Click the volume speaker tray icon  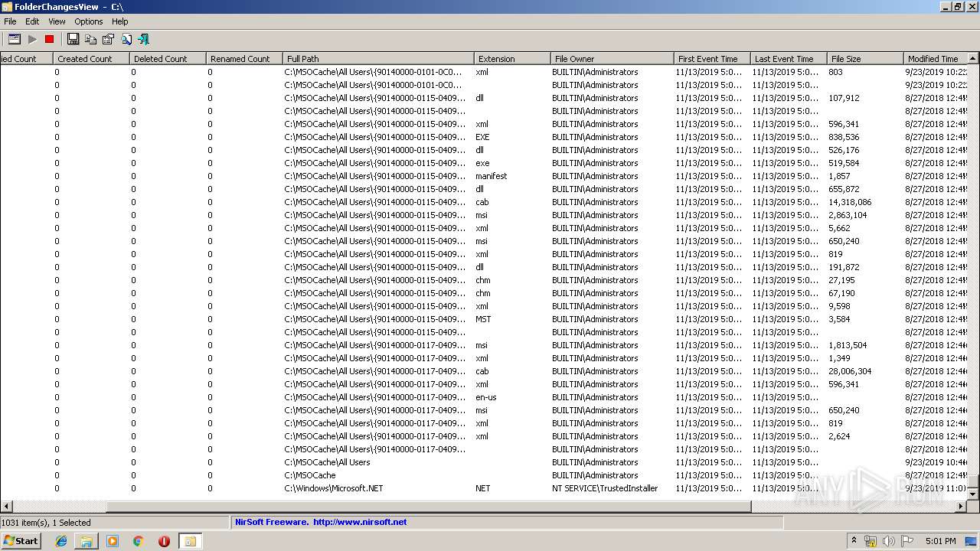(x=889, y=541)
